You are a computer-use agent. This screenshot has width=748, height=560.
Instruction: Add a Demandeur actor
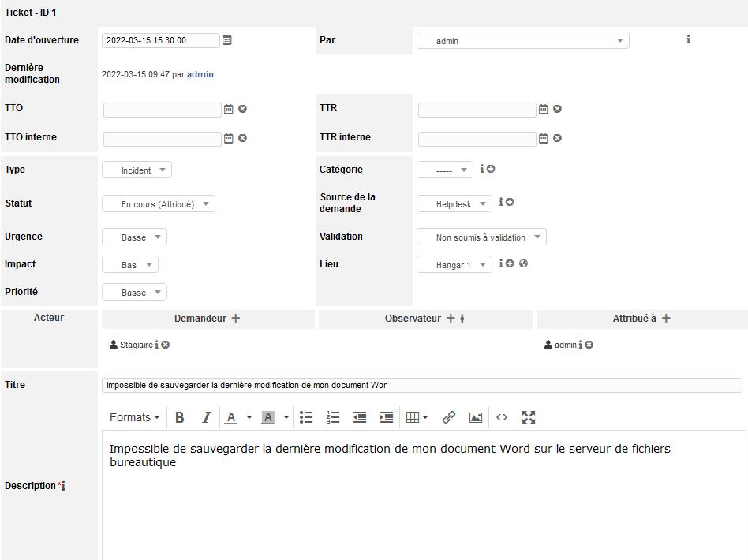point(235,319)
